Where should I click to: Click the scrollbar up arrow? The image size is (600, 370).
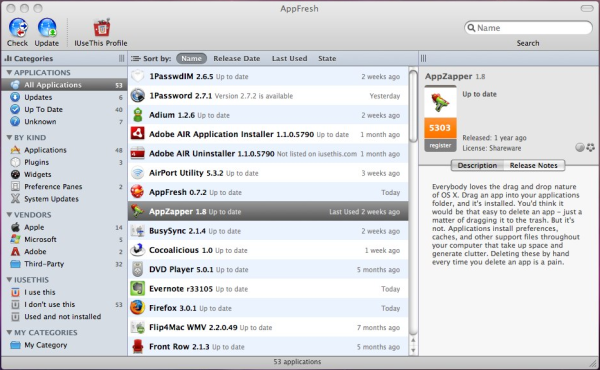pos(413,340)
